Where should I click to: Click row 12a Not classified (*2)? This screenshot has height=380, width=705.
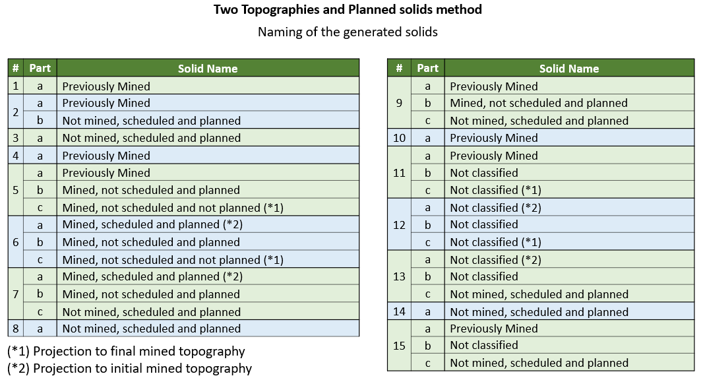click(569, 207)
